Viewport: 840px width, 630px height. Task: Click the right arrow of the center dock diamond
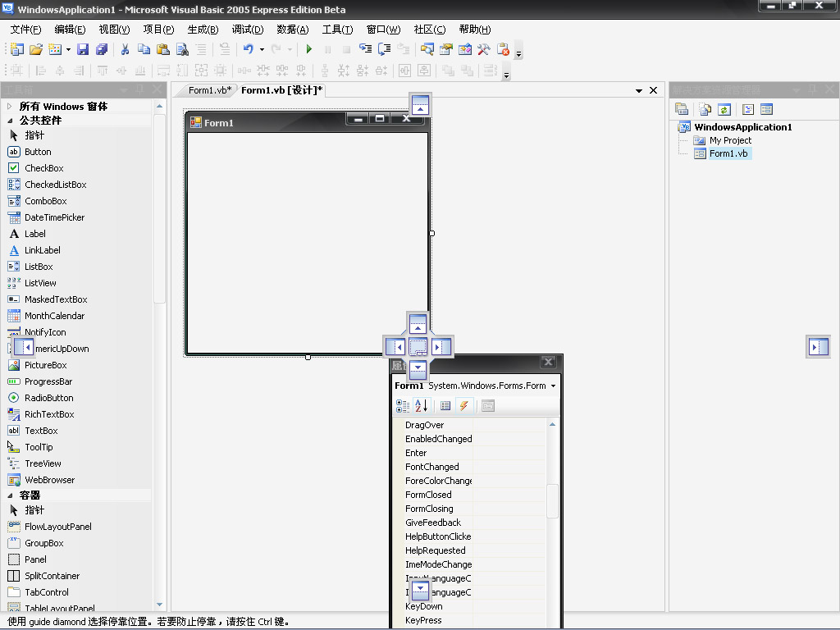pos(441,347)
